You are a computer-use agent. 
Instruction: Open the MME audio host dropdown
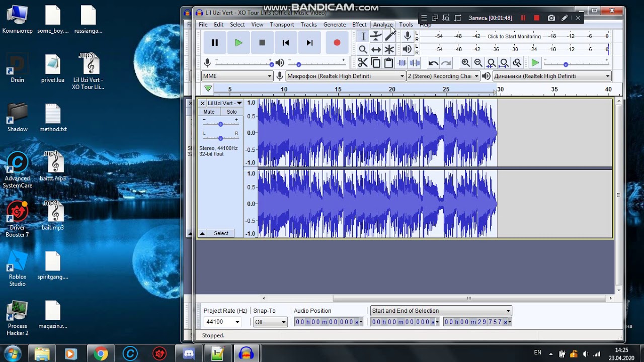[x=237, y=76]
